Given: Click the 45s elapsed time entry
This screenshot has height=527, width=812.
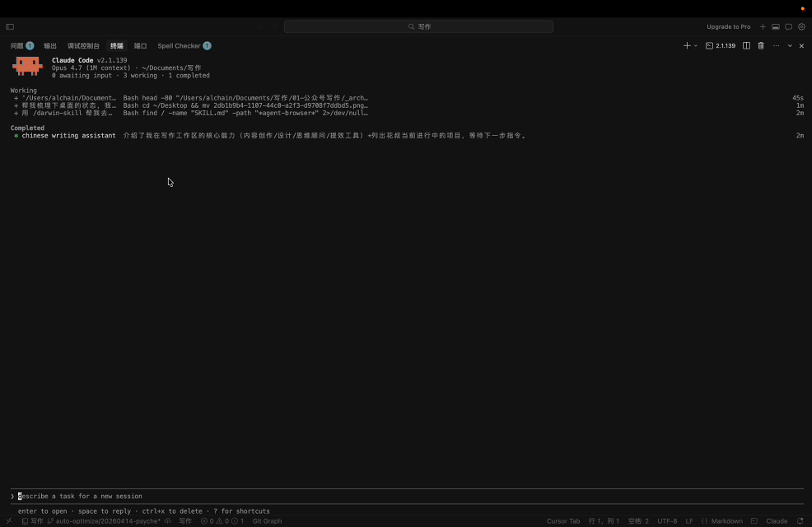Looking at the screenshot, I should pyautogui.click(x=797, y=98).
